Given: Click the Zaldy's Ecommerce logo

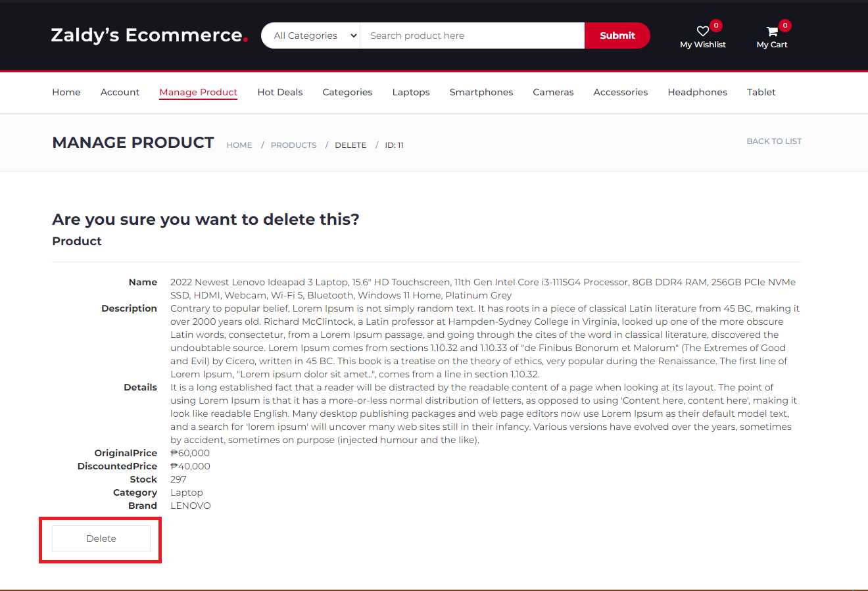Looking at the screenshot, I should (145, 35).
